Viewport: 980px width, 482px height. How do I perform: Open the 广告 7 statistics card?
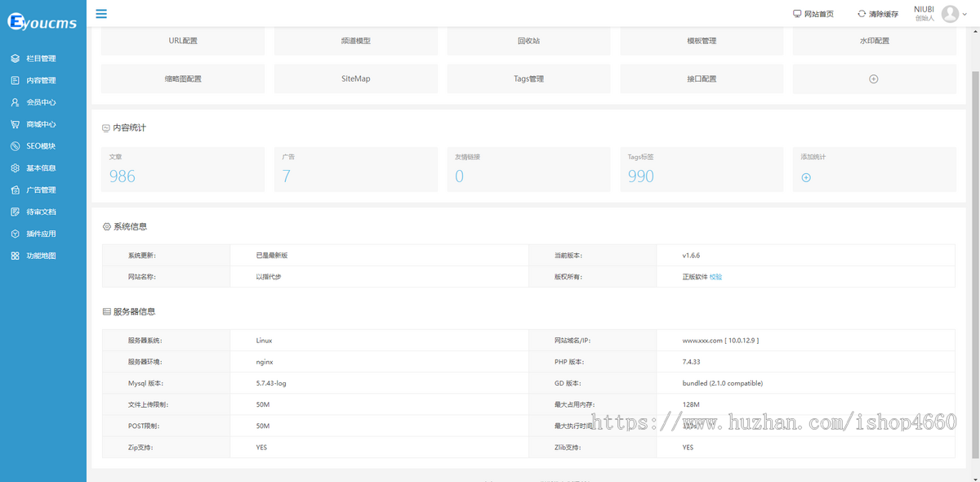(356, 169)
